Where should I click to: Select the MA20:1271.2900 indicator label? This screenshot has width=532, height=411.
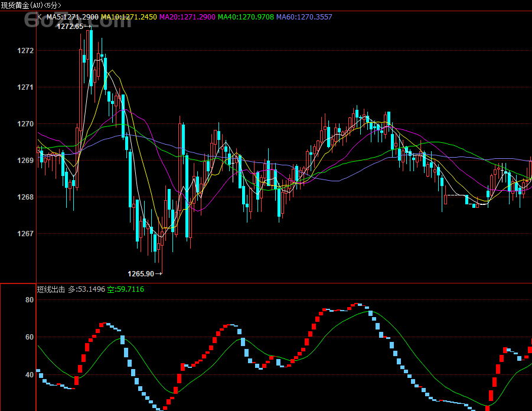click(x=187, y=17)
